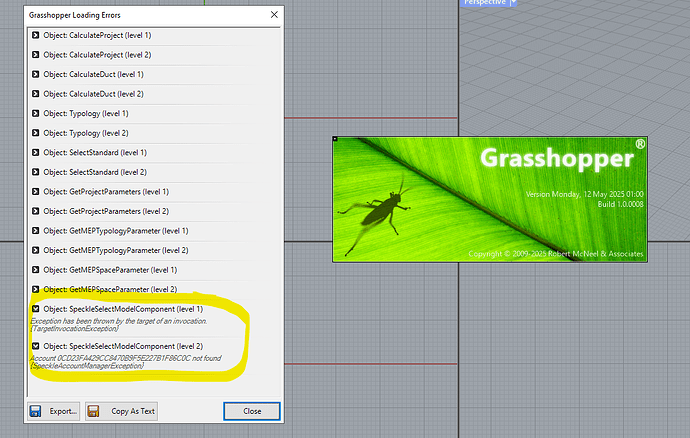This screenshot has width=690, height=438.
Task: Click Copy As Text button
Action: click(121, 411)
